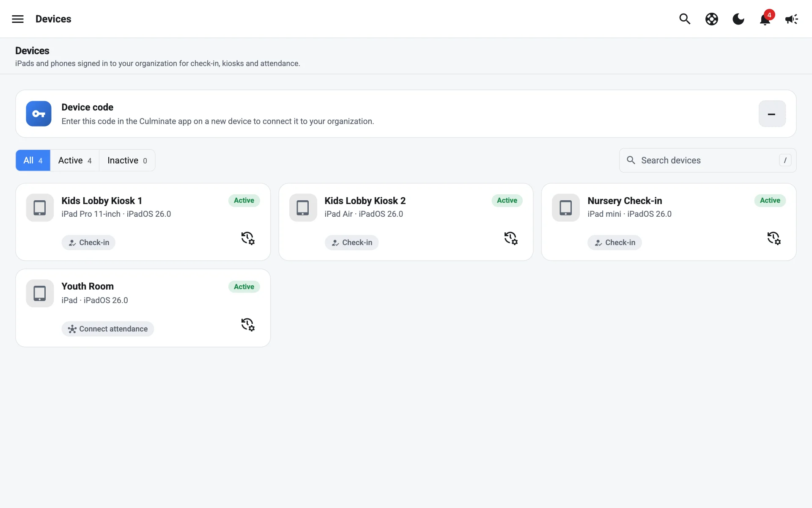Open the Youth Room title

[x=88, y=286]
